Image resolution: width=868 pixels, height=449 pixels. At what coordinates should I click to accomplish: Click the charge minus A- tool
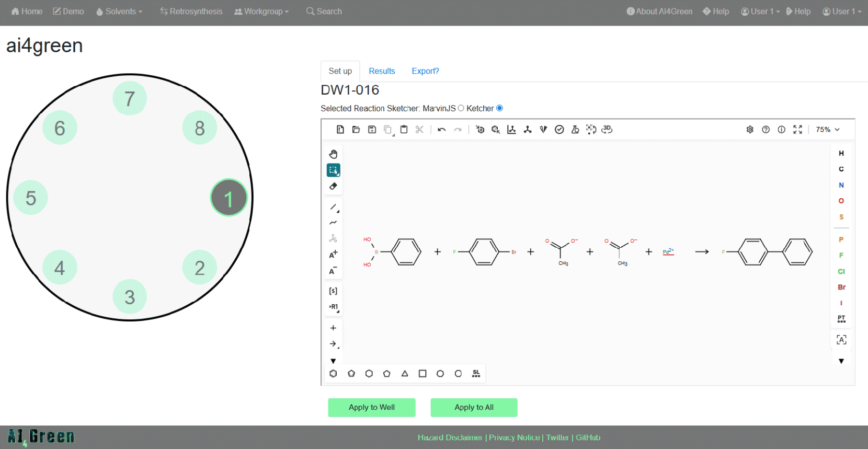point(333,271)
